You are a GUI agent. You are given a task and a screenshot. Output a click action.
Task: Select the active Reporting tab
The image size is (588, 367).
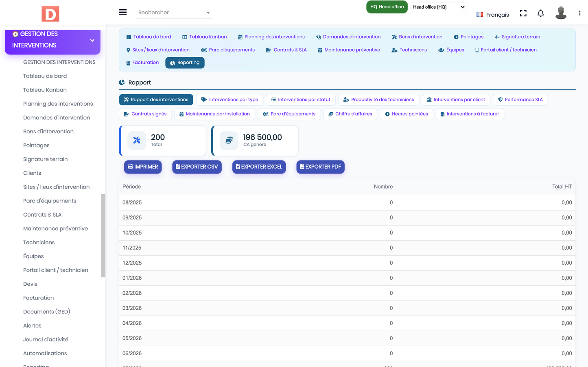click(185, 63)
